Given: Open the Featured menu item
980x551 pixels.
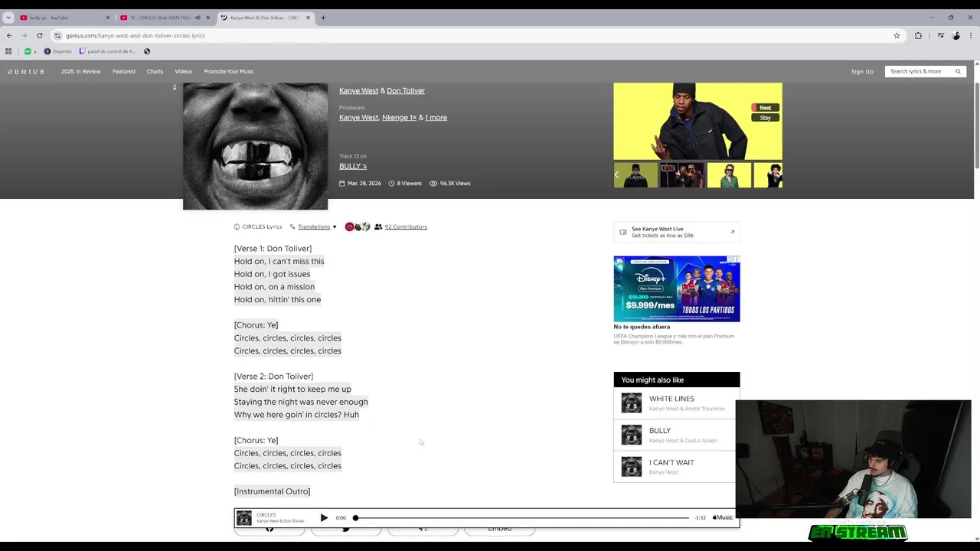Looking at the screenshot, I should point(124,71).
